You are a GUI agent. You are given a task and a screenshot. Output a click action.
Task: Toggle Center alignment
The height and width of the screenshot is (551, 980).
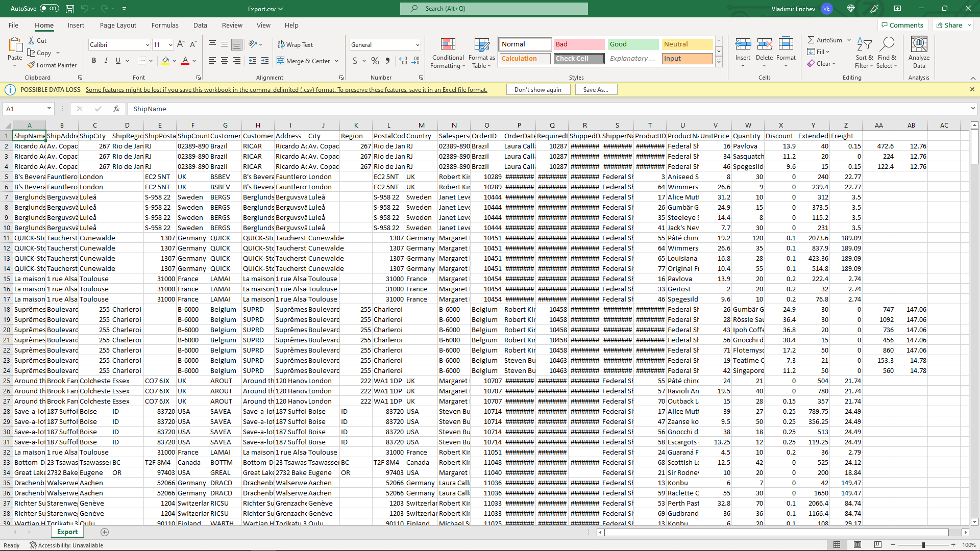(225, 61)
